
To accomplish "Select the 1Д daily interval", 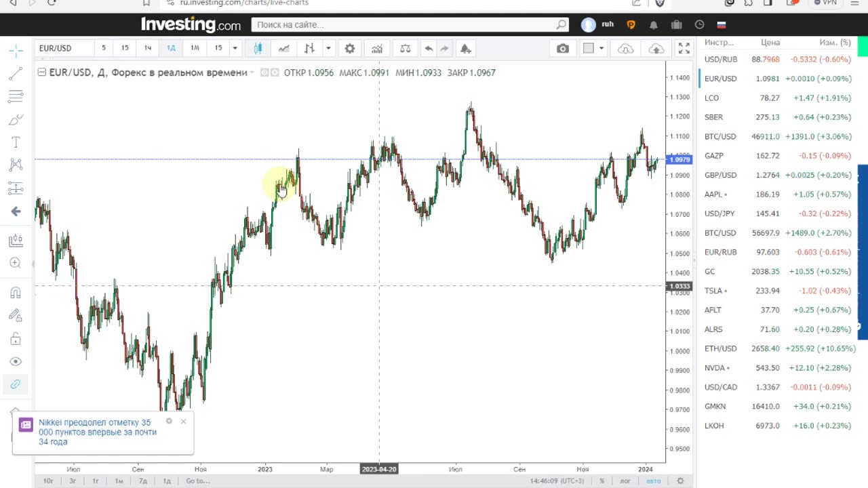I will coord(171,47).
